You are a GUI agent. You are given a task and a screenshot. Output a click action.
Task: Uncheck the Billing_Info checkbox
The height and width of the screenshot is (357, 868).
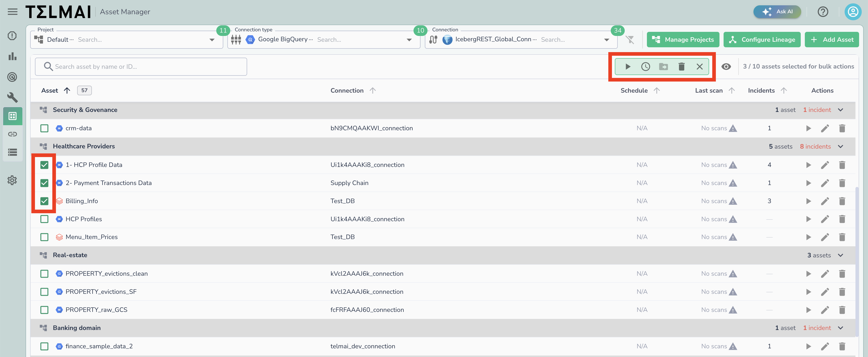click(x=44, y=201)
